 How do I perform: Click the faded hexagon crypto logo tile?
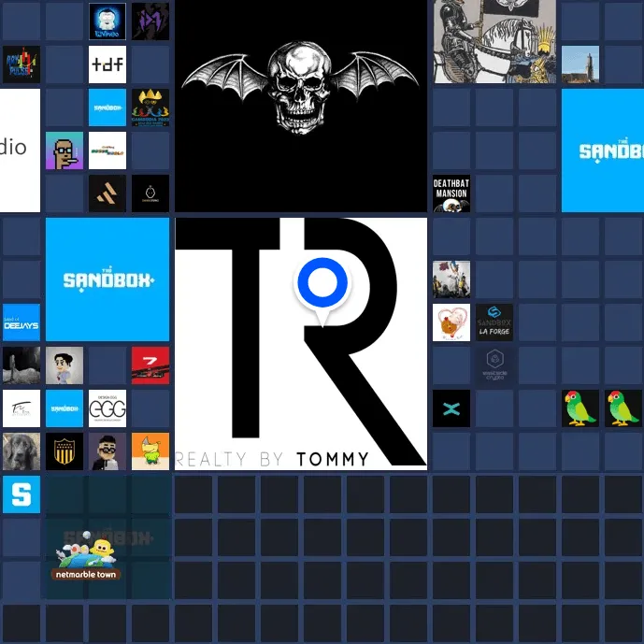(494, 365)
